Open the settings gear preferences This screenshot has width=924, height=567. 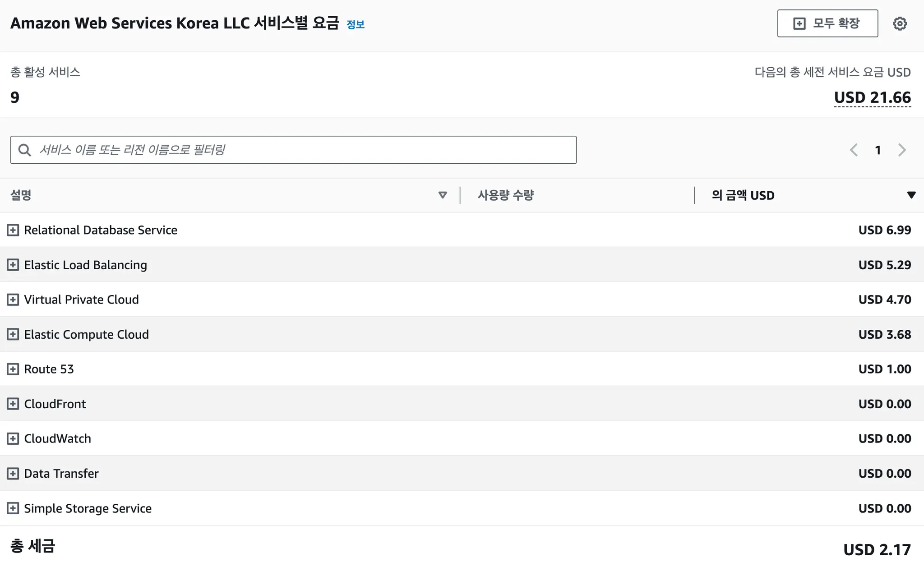(900, 23)
